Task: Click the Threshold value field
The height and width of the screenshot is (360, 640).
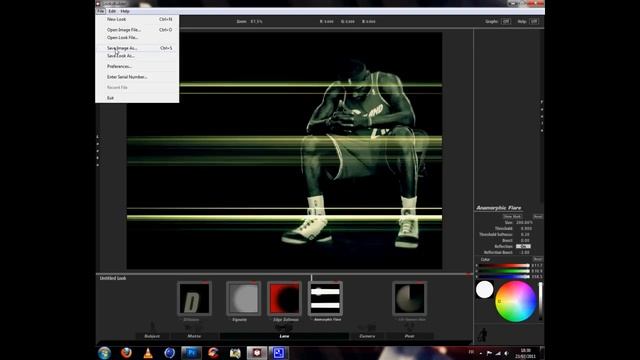Action: pos(526,229)
